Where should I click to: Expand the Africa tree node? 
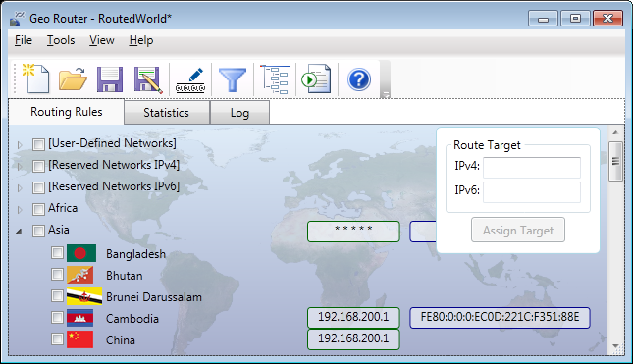click(x=19, y=209)
